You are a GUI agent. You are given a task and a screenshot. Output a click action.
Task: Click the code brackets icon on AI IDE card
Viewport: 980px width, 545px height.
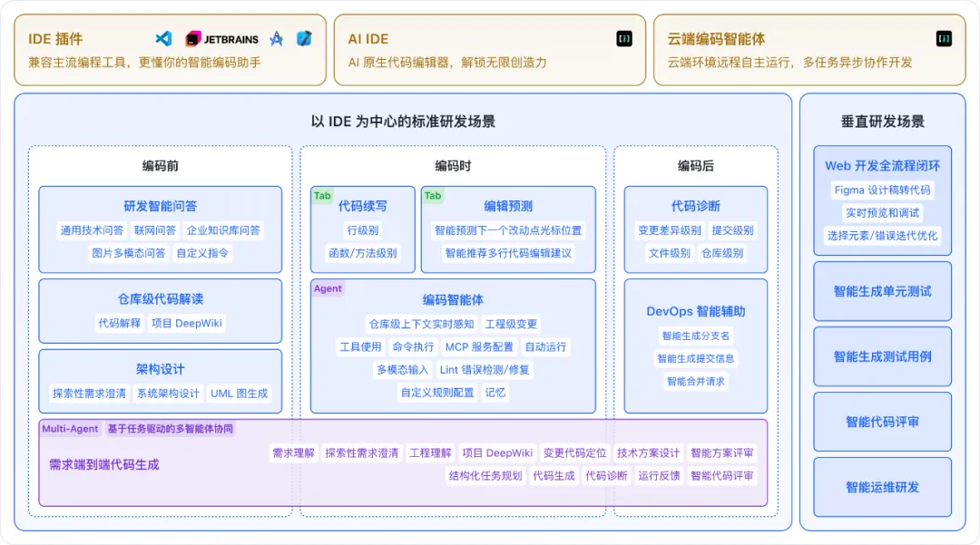click(x=623, y=39)
